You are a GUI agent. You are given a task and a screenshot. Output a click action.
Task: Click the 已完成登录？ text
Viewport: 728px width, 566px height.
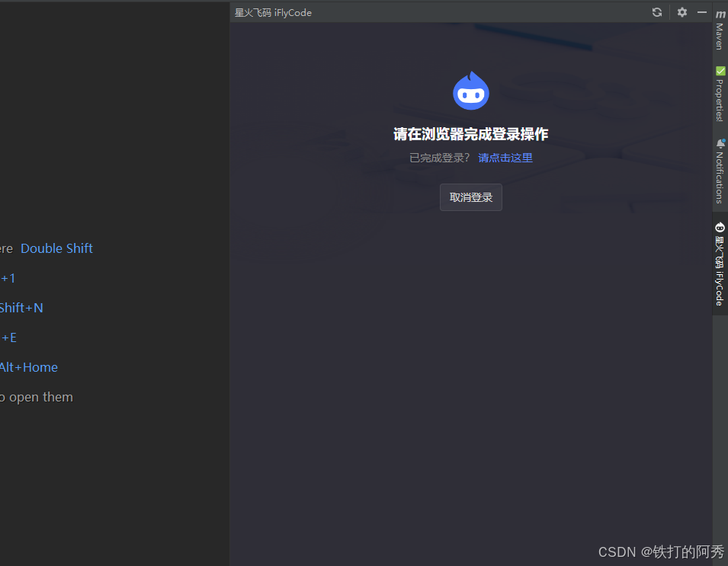440,158
